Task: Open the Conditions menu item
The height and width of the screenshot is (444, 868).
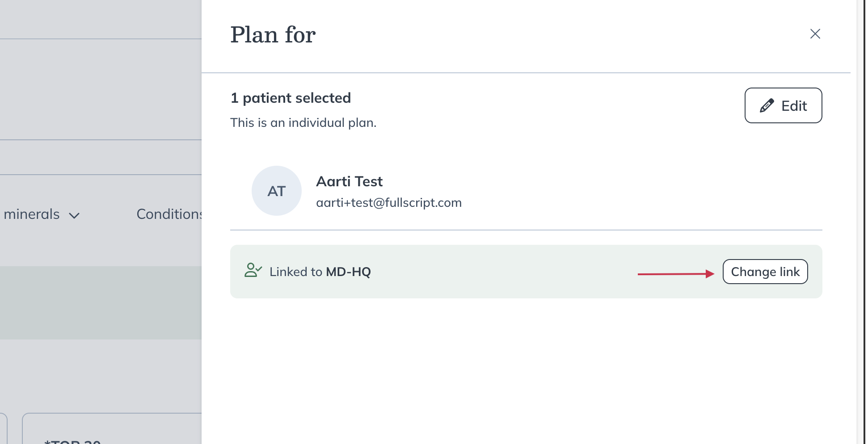Action: pos(169,214)
